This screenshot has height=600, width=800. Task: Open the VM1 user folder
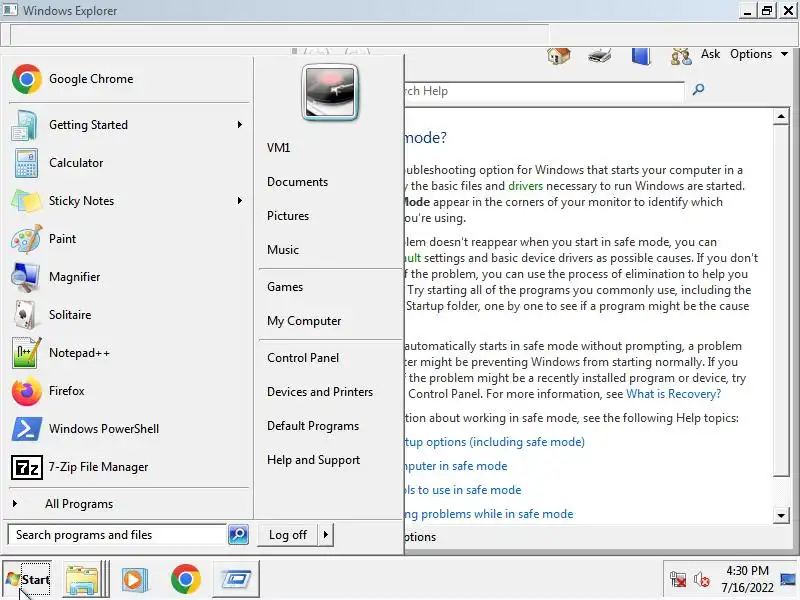[x=279, y=148]
